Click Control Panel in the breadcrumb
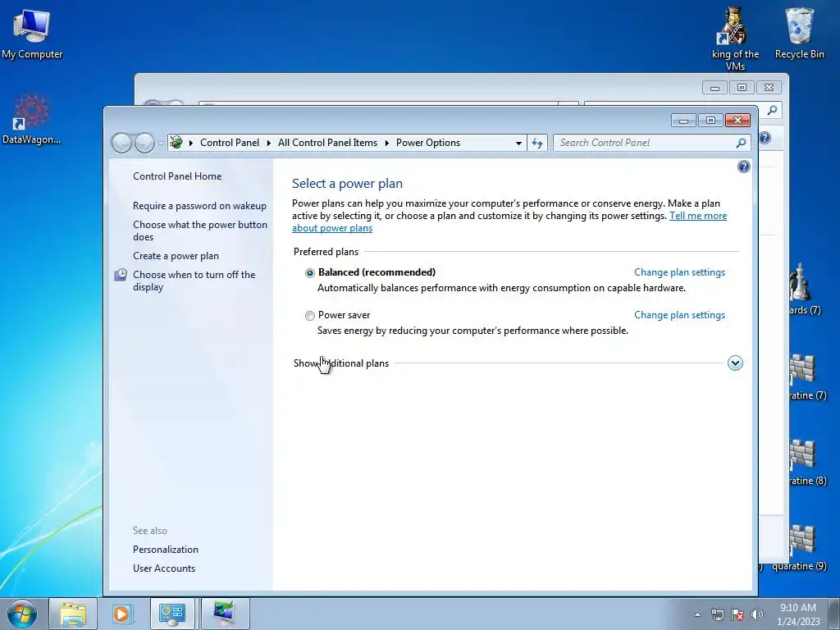Viewport: 840px width, 630px height. click(x=230, y=143)
